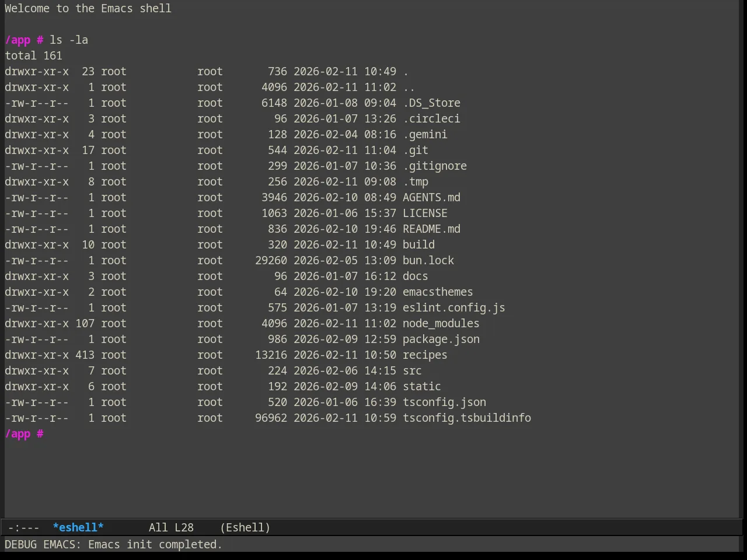Select the tsconfig.tsbuildinfo file name
Image resolution: width=747 pixels, height=560 pixels.
pyautogui.click(x=467, y=418)
